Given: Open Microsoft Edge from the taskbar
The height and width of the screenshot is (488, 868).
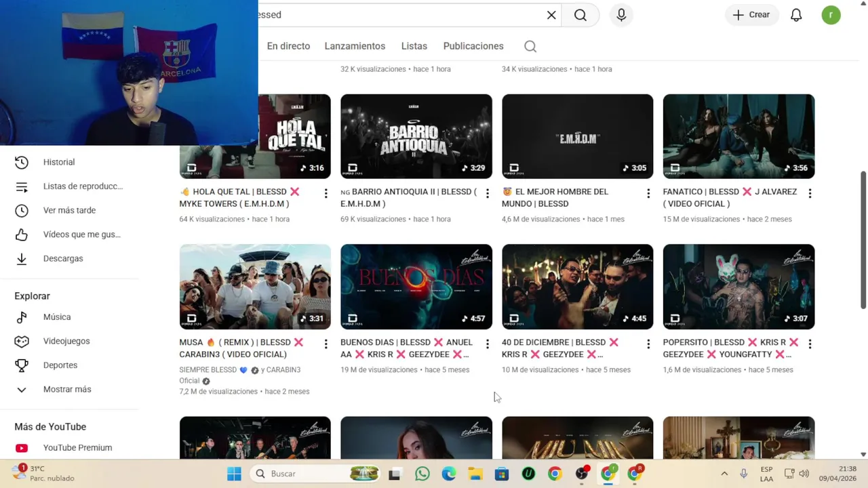Looking at the screenshot, I should point(449,474).
